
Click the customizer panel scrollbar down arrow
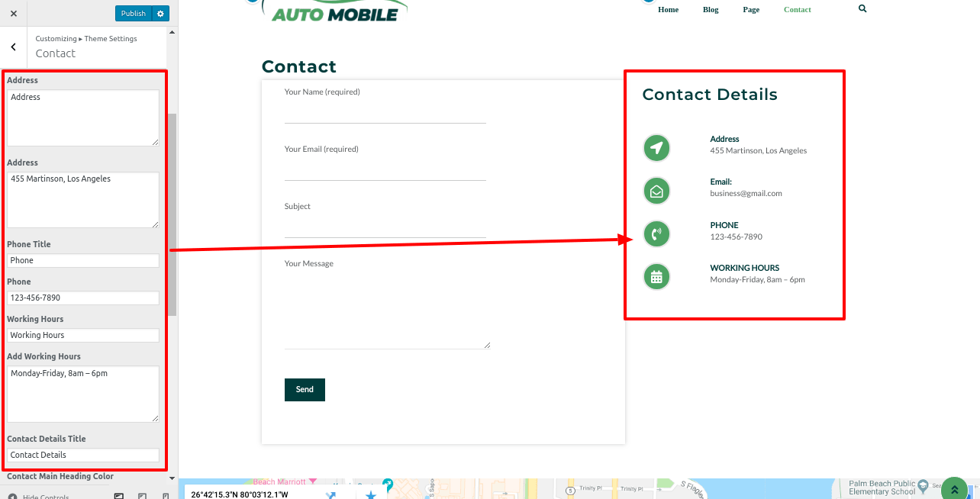point(172,478)
